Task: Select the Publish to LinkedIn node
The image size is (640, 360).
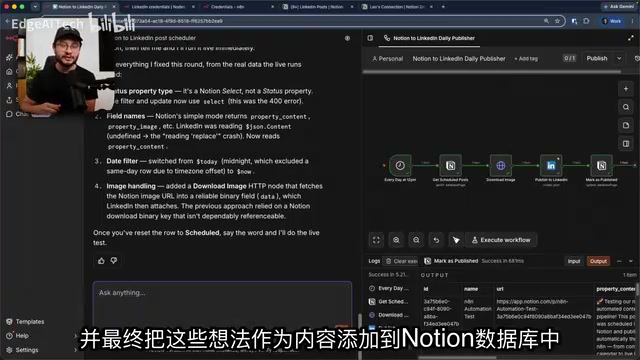Action: 551,165
